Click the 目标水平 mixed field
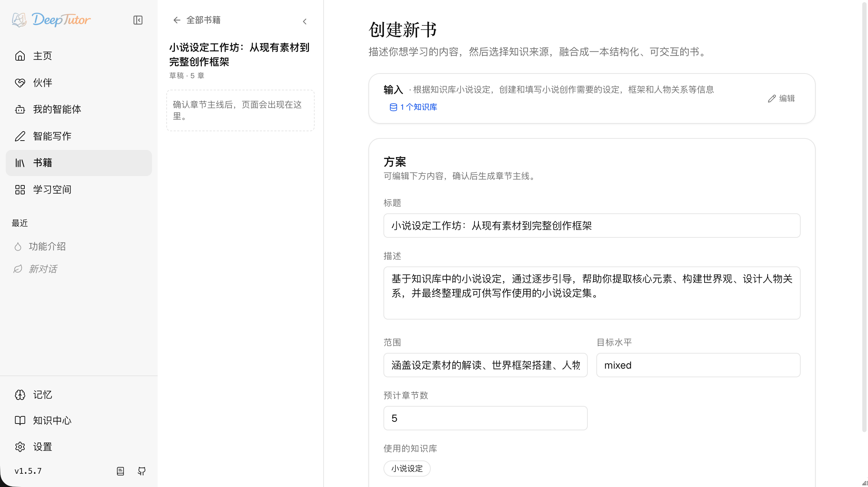 (x=698, y=365)
